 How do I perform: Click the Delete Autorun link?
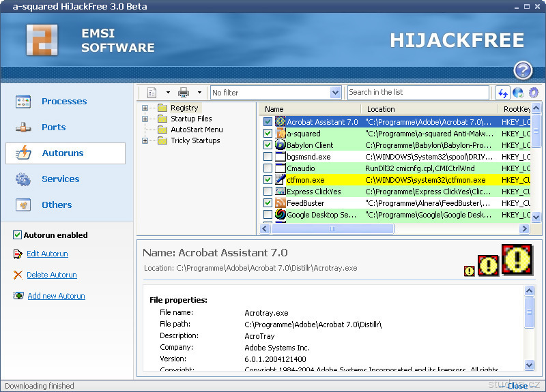[51, 275]
